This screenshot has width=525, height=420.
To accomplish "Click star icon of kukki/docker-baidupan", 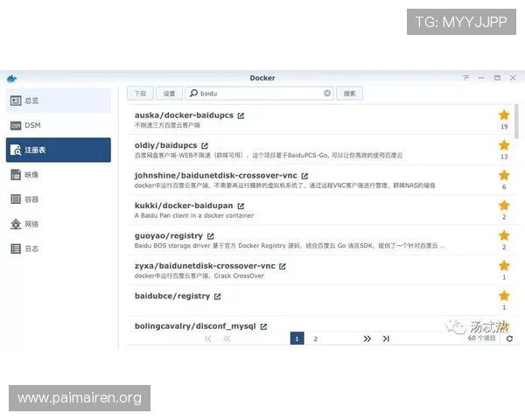I will coord(504,206).
